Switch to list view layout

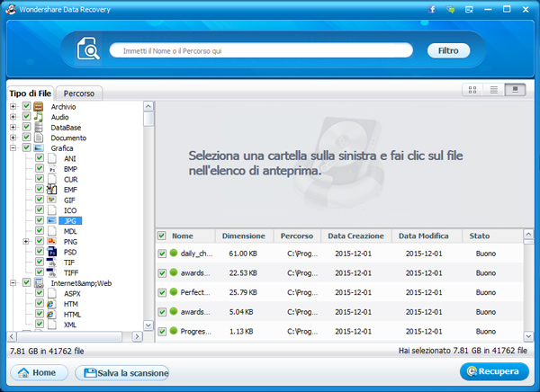tap(494, 90)
